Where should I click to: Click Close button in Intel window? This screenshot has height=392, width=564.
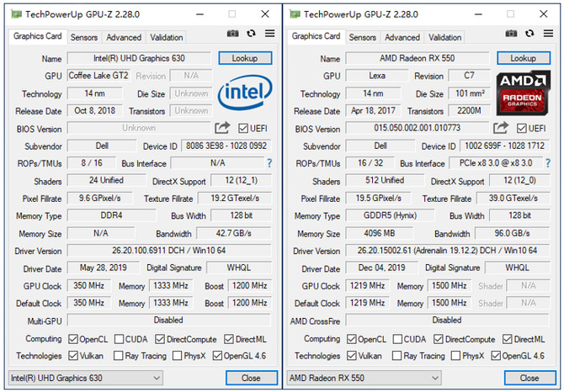click(x=252, y=378)
